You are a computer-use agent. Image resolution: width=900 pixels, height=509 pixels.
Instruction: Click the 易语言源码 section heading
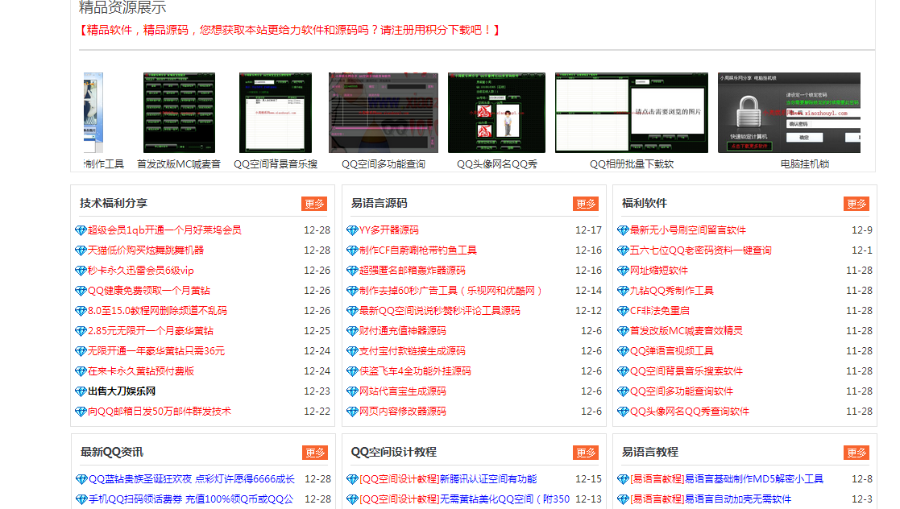(379, 203)
